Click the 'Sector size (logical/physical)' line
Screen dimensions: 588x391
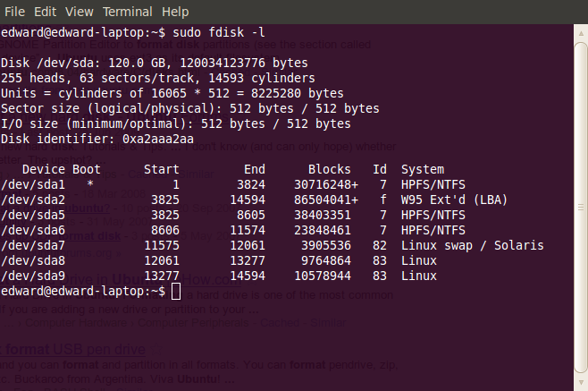[x=190, y=108]
